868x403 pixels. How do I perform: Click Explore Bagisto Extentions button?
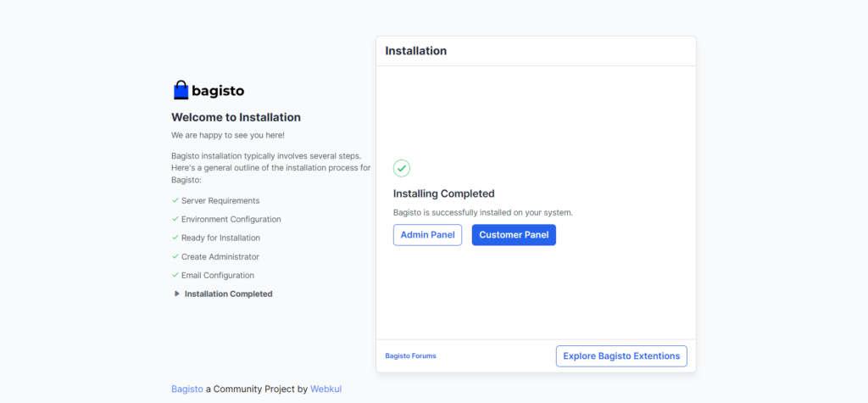(x=621, y=356)
